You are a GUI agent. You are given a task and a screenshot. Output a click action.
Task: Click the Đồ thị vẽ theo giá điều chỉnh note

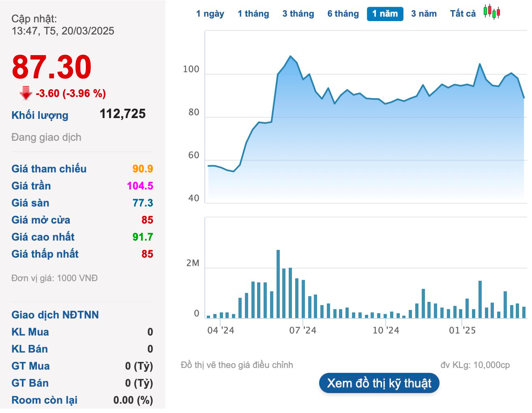pos(237,365)
